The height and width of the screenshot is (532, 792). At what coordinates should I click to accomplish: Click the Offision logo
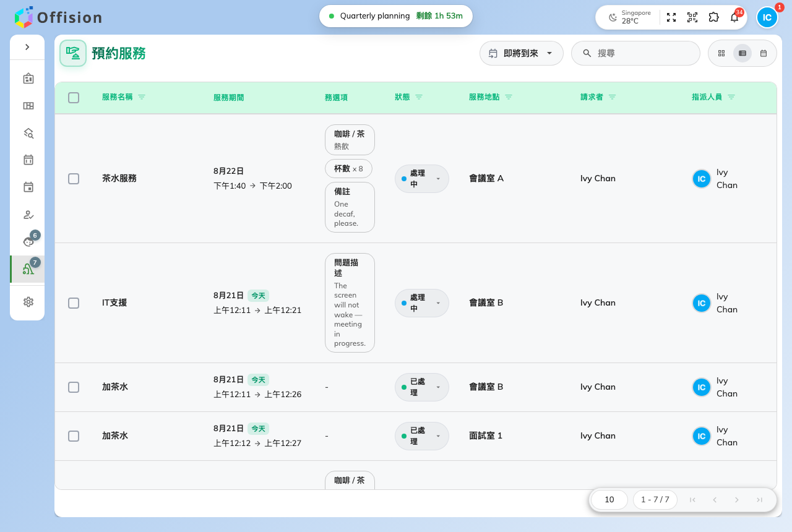click(58, 17)
